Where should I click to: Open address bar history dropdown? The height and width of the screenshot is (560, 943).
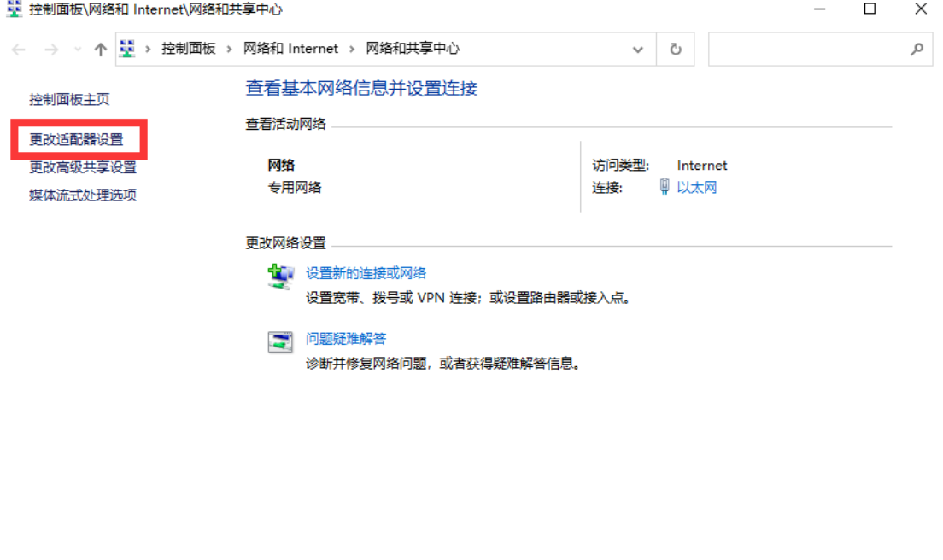point(637,50)
